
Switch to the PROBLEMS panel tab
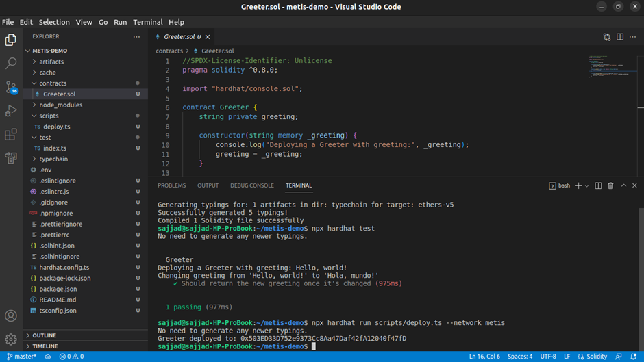pyautogui.click(x=172, y=185)
